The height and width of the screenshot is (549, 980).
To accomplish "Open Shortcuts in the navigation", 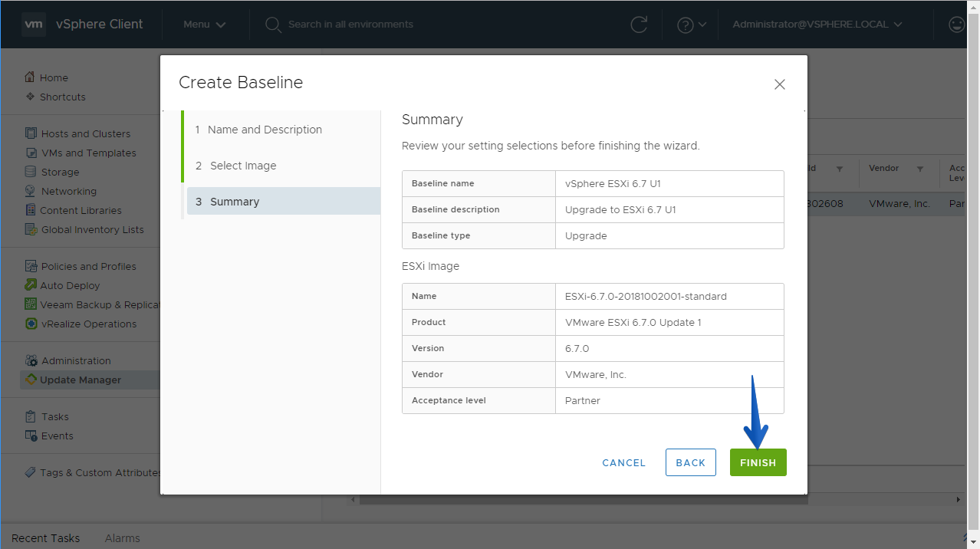I will click(63, 97).
